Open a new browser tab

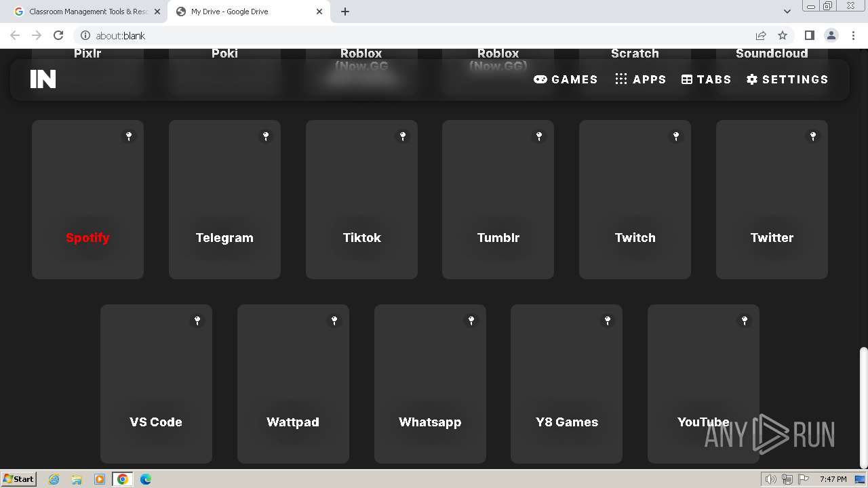point(345,12)
